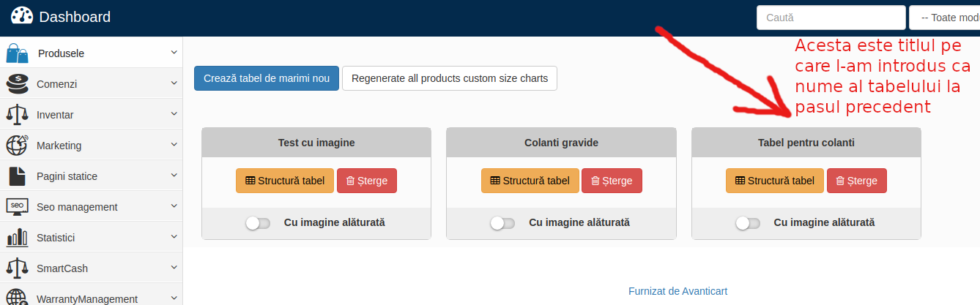
Task: Click the Seo management monitor icon
Action: [x=17, y=207]
